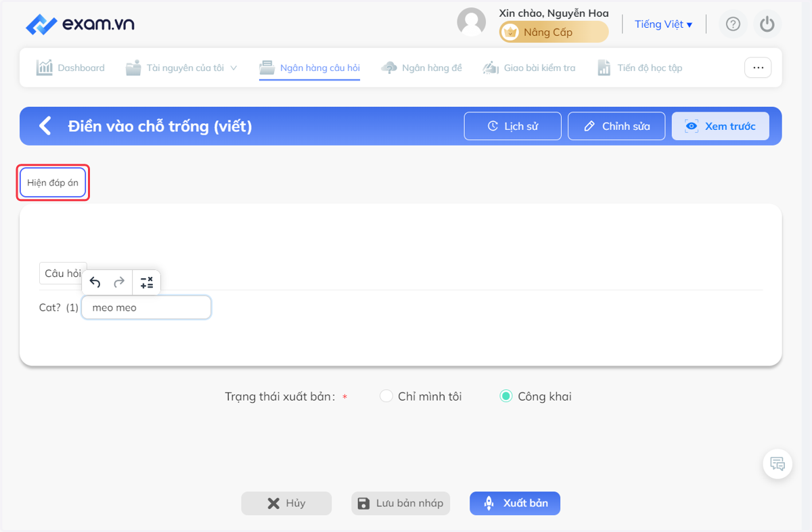Click the Câu hỏi label tag

tap(62, 273)
